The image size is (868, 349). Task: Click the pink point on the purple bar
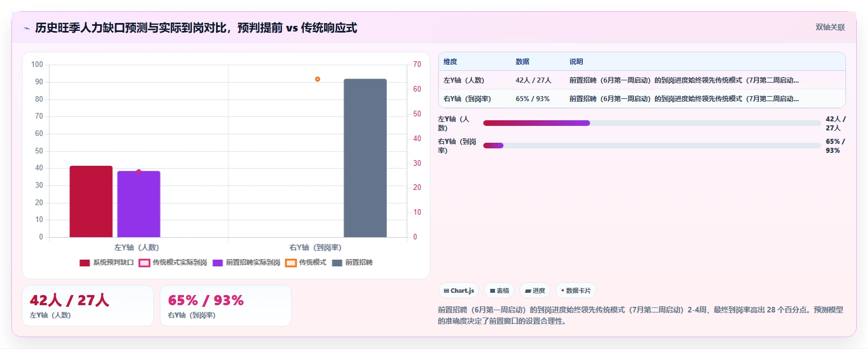click(x=139, y=171)
